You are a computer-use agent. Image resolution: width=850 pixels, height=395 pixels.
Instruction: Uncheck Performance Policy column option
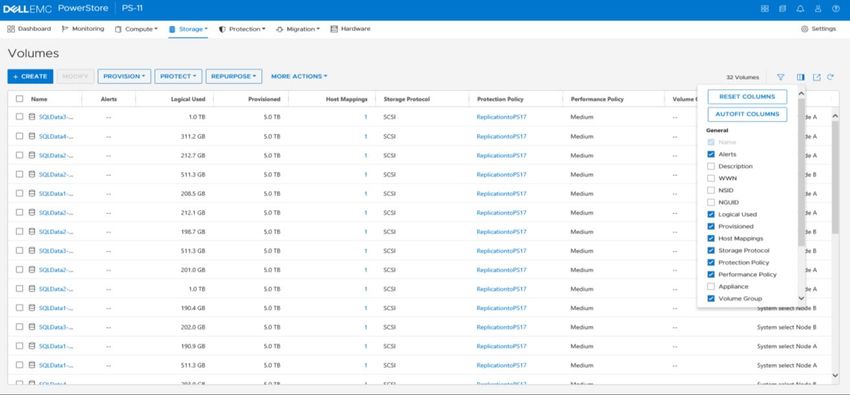(711, 274)
